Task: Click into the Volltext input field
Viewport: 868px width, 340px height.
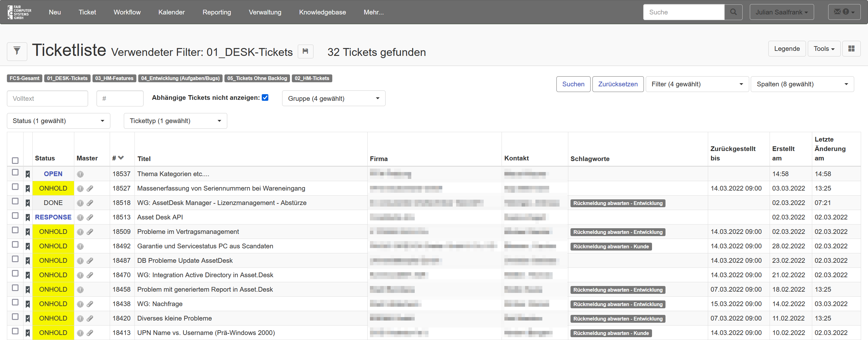Action: point(47,99)
